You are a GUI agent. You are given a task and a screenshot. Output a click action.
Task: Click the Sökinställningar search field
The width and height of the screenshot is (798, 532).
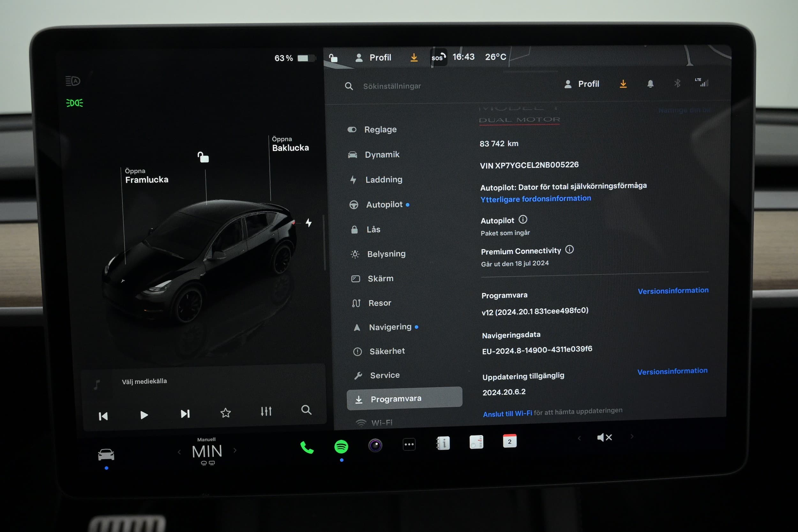(392, 86)
